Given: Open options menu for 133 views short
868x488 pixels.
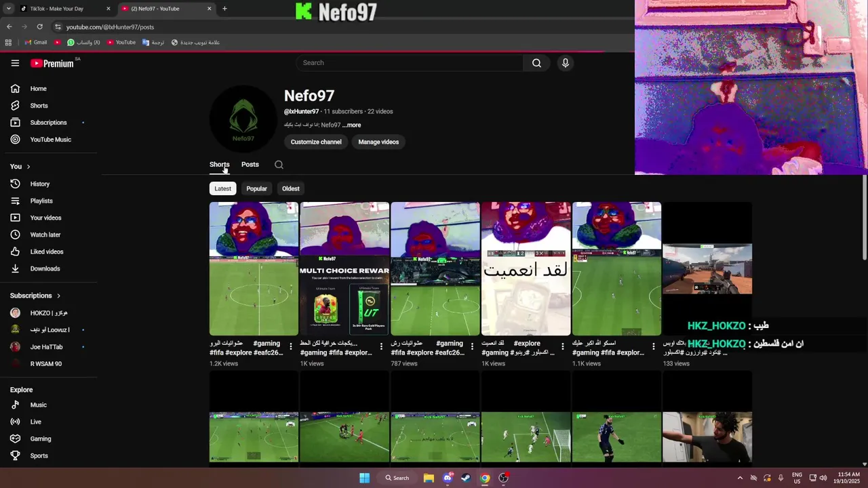Looking at the screenshot, I should [744, 346].
